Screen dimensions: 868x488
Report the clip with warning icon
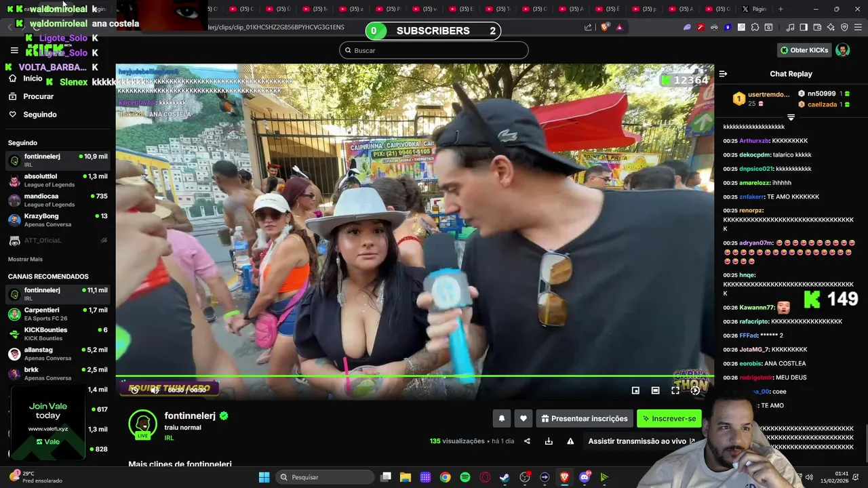[x=570, y=441]
